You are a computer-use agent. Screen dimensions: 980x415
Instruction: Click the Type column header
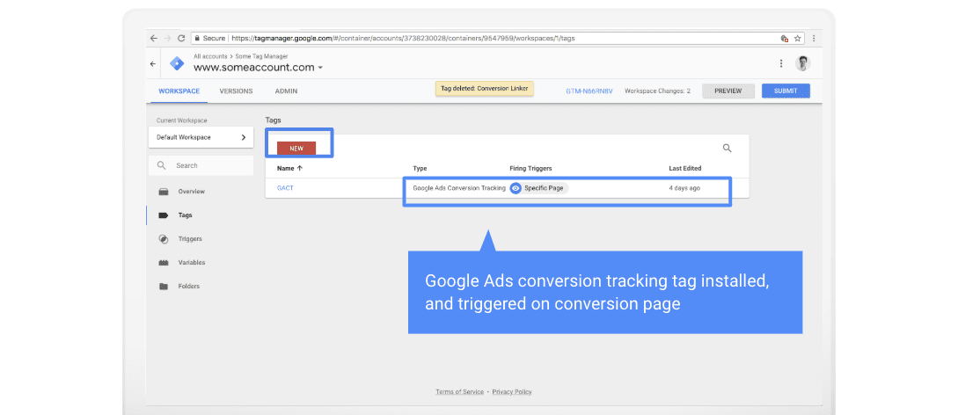coord(420,168)
